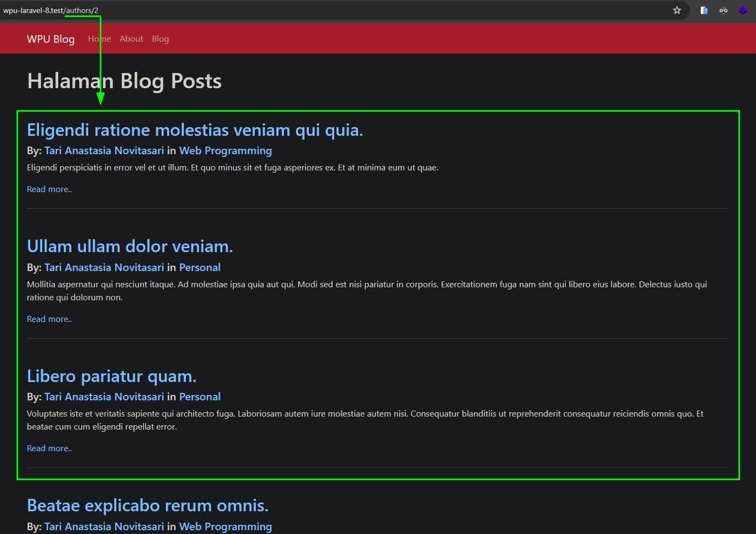Click Read more under the Ullam post
Screen dimensions: 756x534
click(49, 319)
